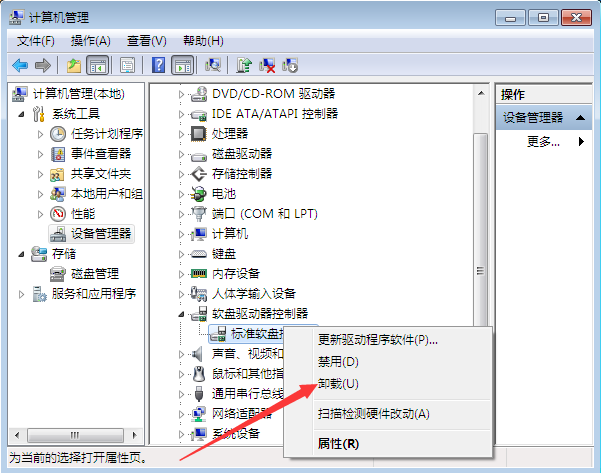Expand the 共享文件夹 tree node
Image resolution: width=601 pixels, height=473 pixels.
coord(41,174)
